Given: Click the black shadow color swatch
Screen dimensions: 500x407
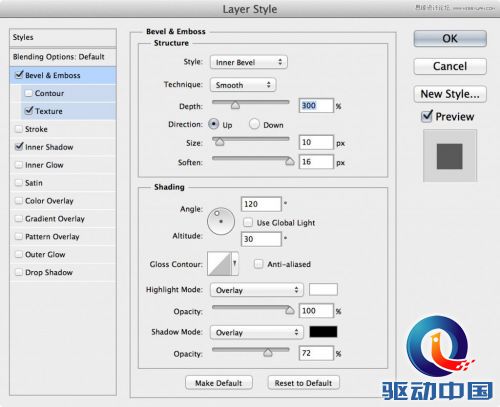Looking at the screenshot, I should tap(323, 332).
